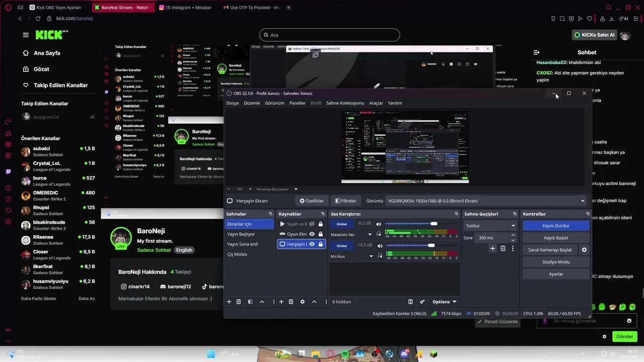The height and width of the screenshot is (362, 644).
Task: Delete the selected scene via Sahneler trash icon
Action: (x=238, y=302)
